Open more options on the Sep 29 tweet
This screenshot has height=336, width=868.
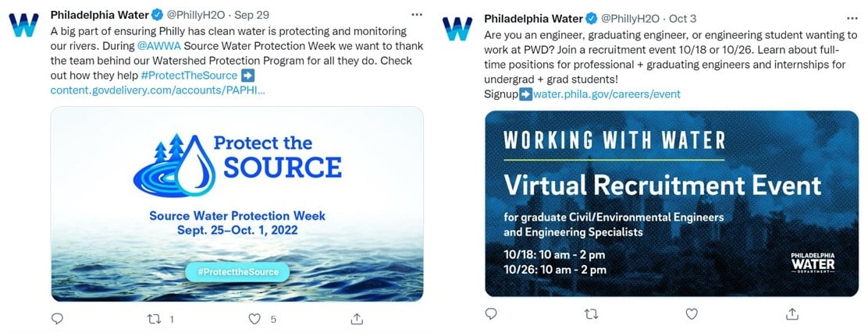click(x=417, y=15)
